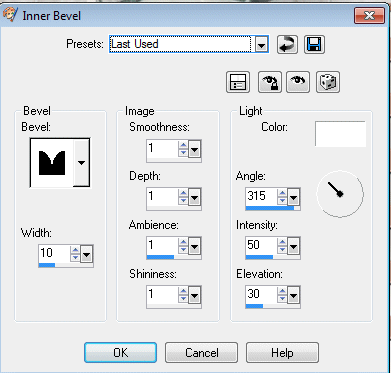Increase Width with the up spinner arrow

(x=75, y=250)
